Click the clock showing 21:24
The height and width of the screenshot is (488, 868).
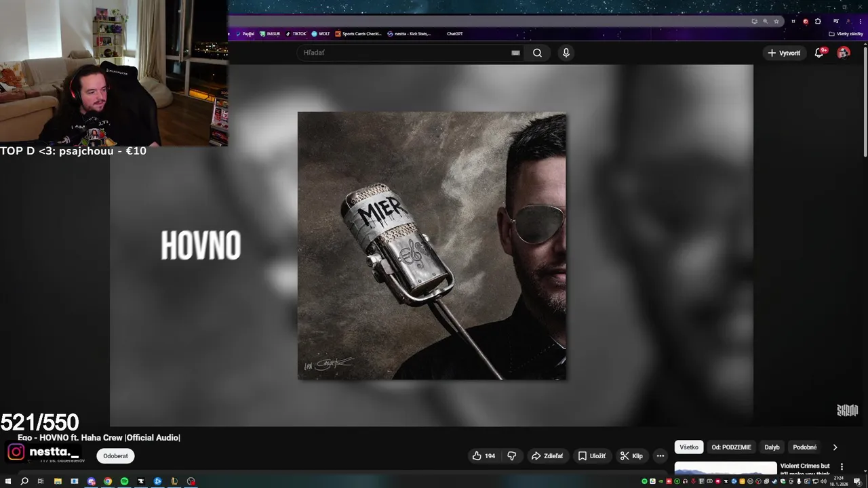coord(839,479)
